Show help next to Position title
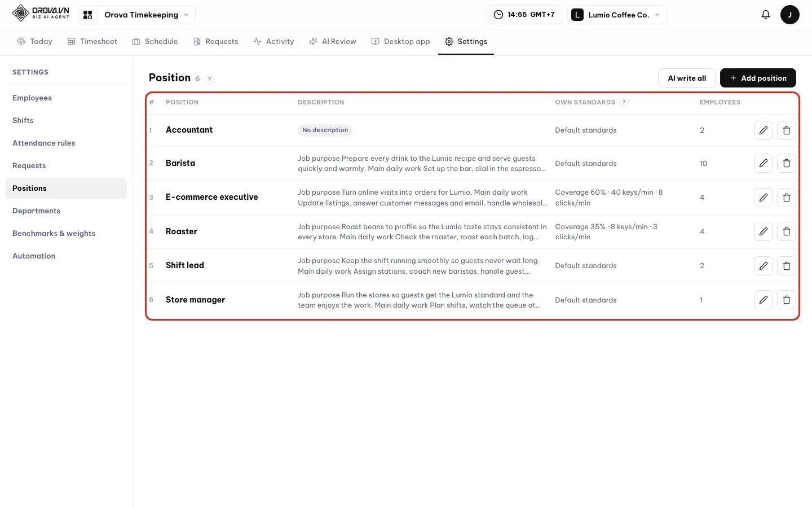The height and width of the screenshot is (508, 812). pyautogui.click(x=209, y=79)
